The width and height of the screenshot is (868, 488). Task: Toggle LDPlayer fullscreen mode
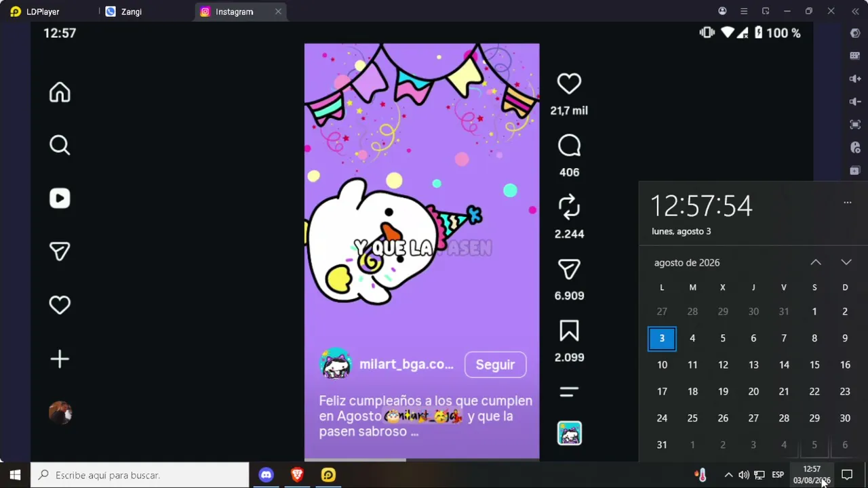coord(855,125)
